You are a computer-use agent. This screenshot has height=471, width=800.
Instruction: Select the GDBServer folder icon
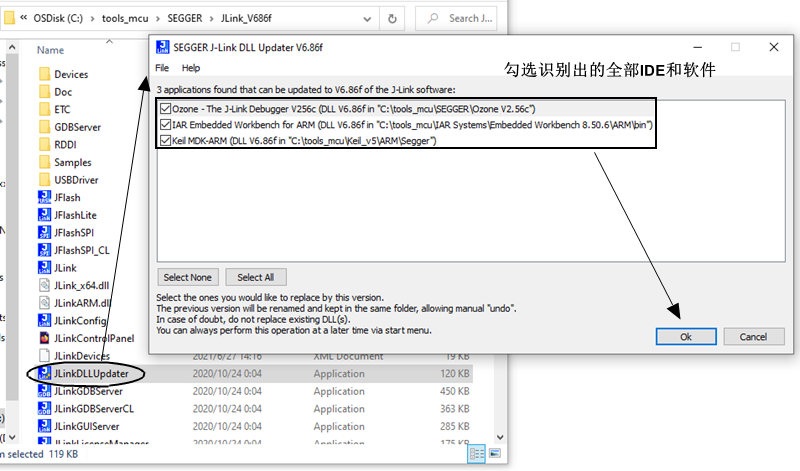[44, 127]
